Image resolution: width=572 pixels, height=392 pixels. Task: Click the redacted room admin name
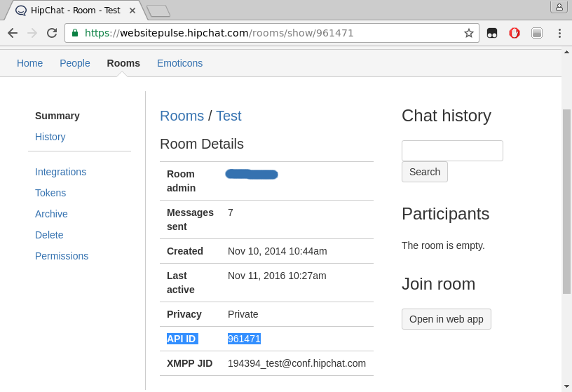coord(252,175)
